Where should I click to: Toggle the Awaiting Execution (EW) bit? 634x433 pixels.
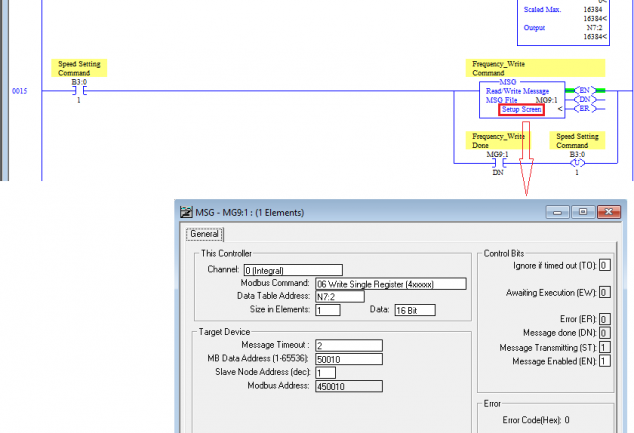(x=604, y=292)
